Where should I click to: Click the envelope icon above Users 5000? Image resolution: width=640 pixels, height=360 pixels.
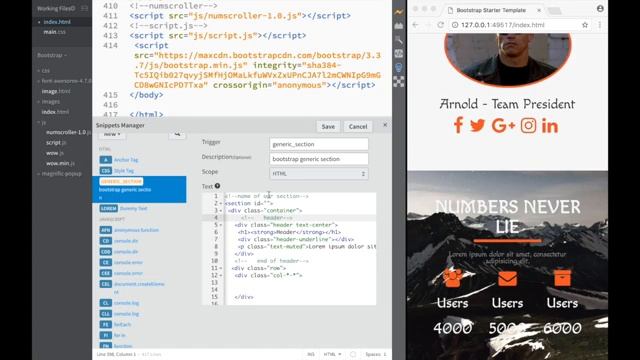(507, 278)
